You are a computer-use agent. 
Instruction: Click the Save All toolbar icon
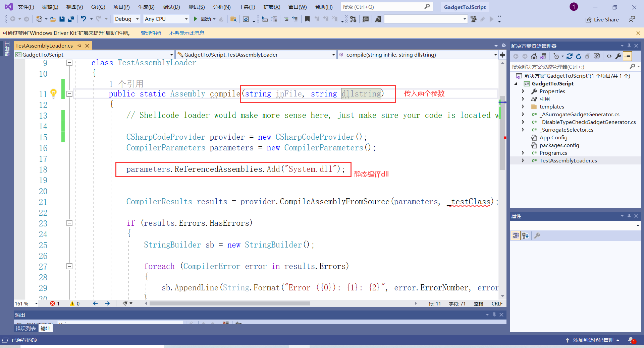(71, 19)
